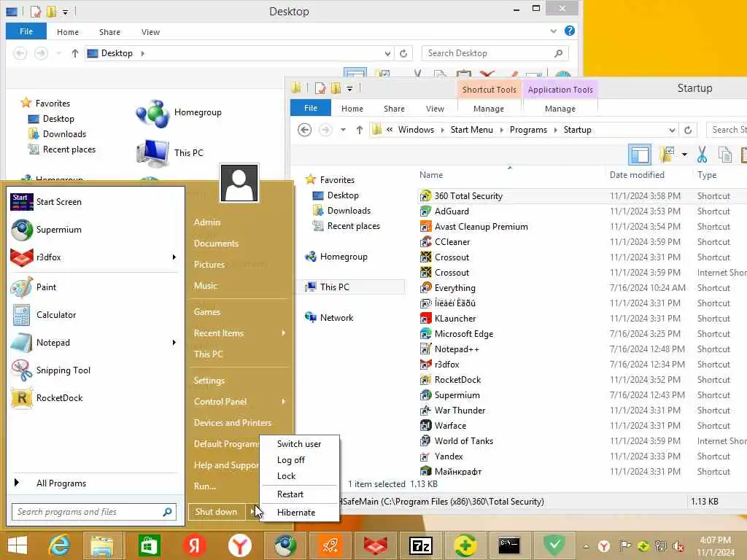
Task: Click the user account avatar picture
Action: click(x=239, y=183)
